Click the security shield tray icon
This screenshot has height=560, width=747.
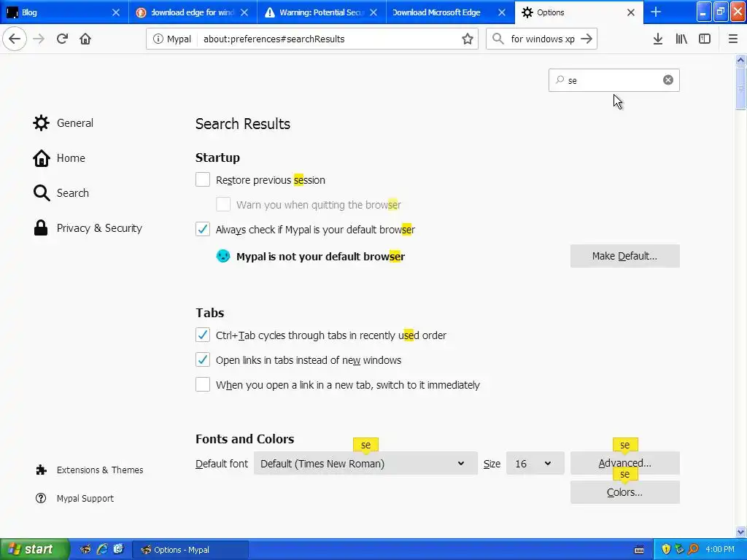(x=666, y=549)
